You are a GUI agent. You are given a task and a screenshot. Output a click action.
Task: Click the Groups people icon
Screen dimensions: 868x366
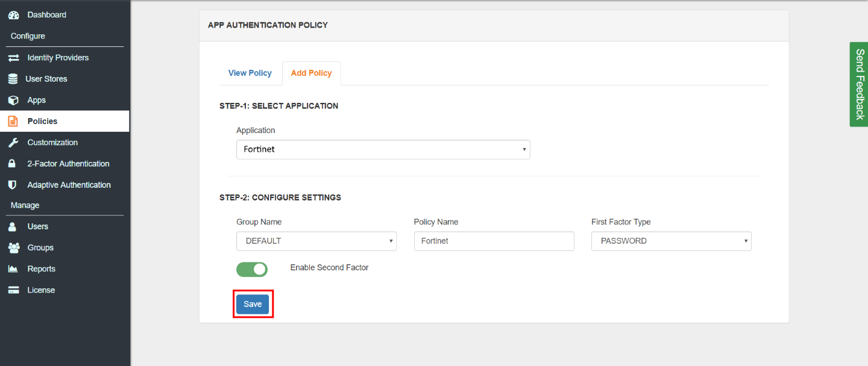tap(14, 248)
